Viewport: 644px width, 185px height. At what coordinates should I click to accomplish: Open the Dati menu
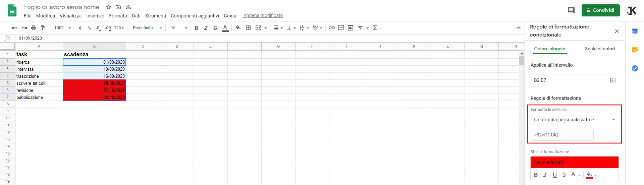(136, 16)
